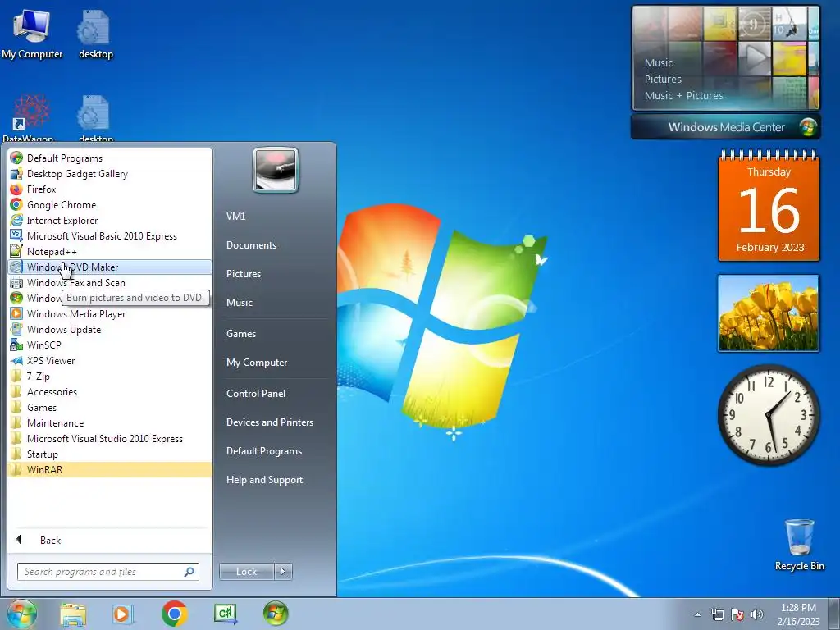Click the Windows Media Center gadget title
Image resolution: width=840 pixels, height=630 pixels.
[726, 127]
